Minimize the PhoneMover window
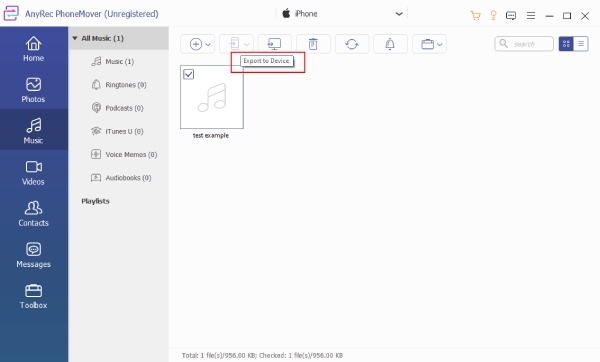Viewport: 600px width, 362px height. point(549,16)
